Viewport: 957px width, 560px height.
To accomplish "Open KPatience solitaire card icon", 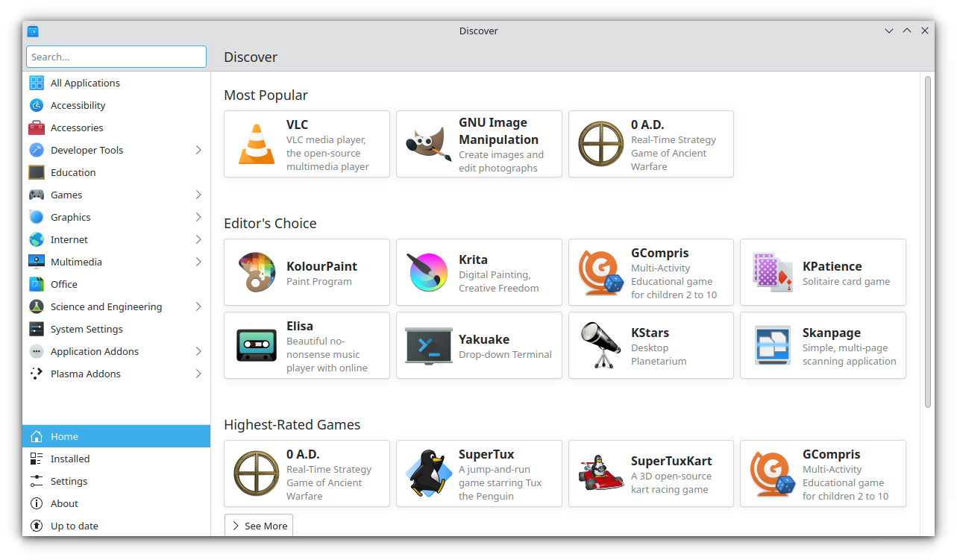I will (771, 272).
